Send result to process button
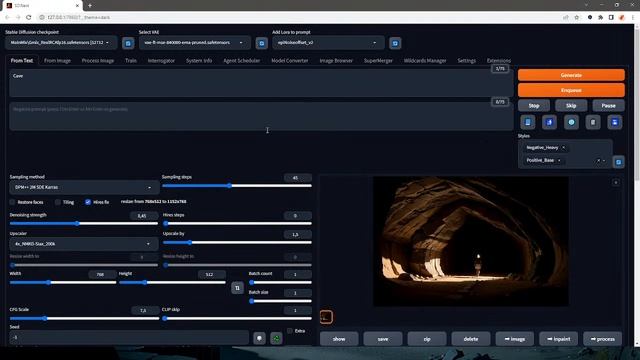640x360 pixels. tap(602, 339)
